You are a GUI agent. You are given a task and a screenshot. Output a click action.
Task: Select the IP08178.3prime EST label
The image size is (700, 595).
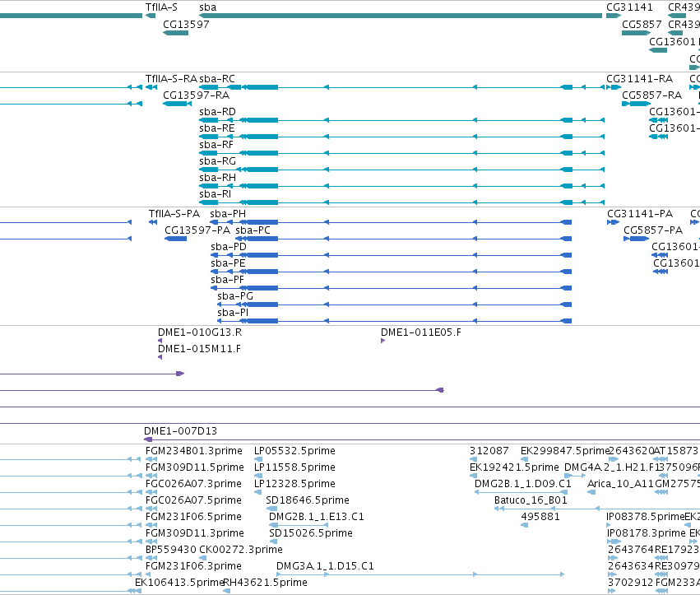point(647,533)
